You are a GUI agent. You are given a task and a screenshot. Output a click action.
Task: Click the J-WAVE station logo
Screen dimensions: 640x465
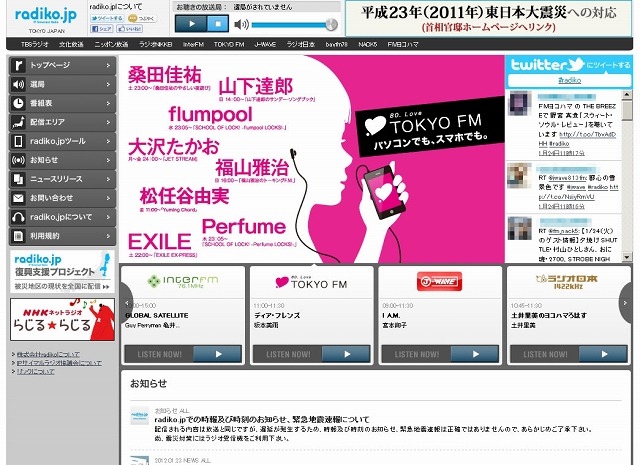439,282
